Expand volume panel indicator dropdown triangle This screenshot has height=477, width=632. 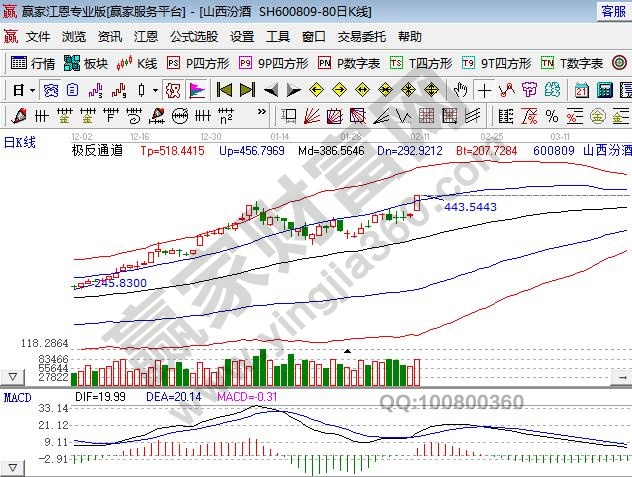[13, 377]
